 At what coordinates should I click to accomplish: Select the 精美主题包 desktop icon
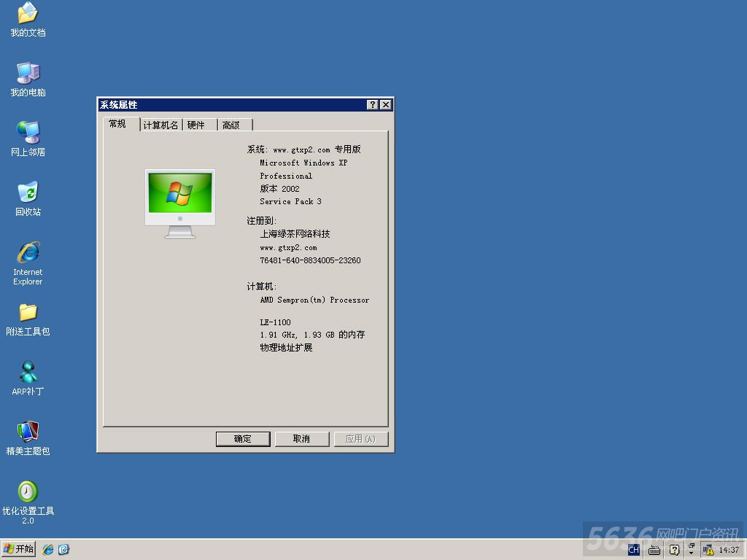coord(28,438)
